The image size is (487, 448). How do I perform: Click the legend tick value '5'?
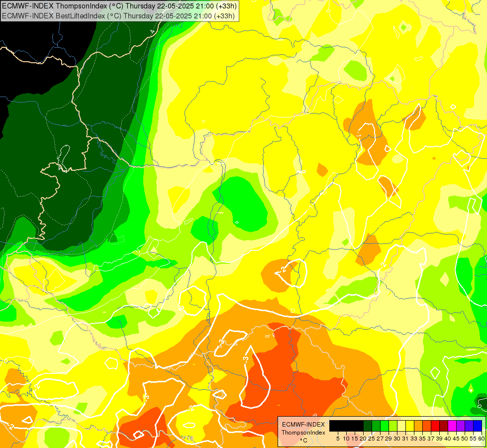(338, 439)
